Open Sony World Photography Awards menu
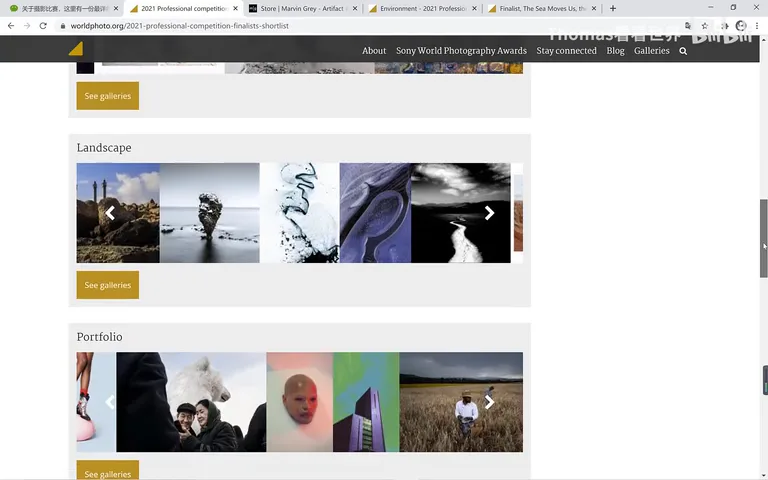 point(461,51)
